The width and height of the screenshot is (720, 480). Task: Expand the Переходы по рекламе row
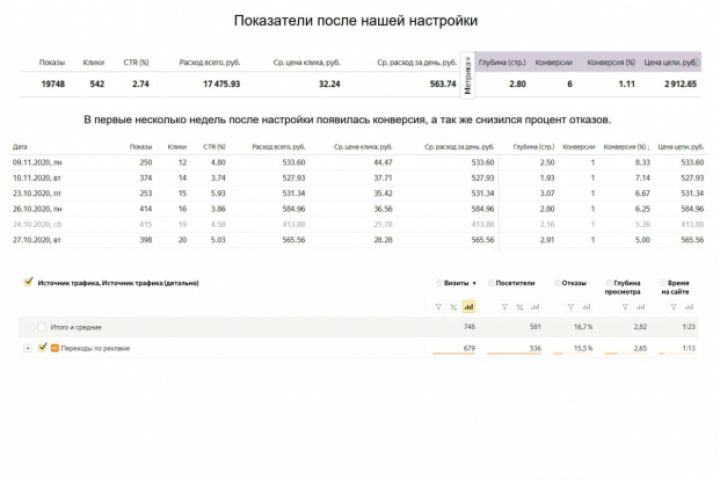pos(28,348)
